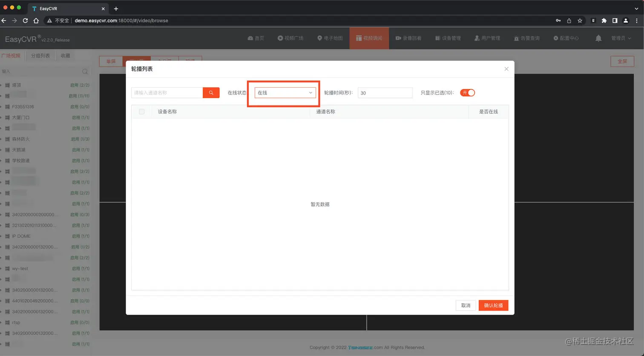
Task: Switch to the 收藏 tab
Action: pos(65,56)
